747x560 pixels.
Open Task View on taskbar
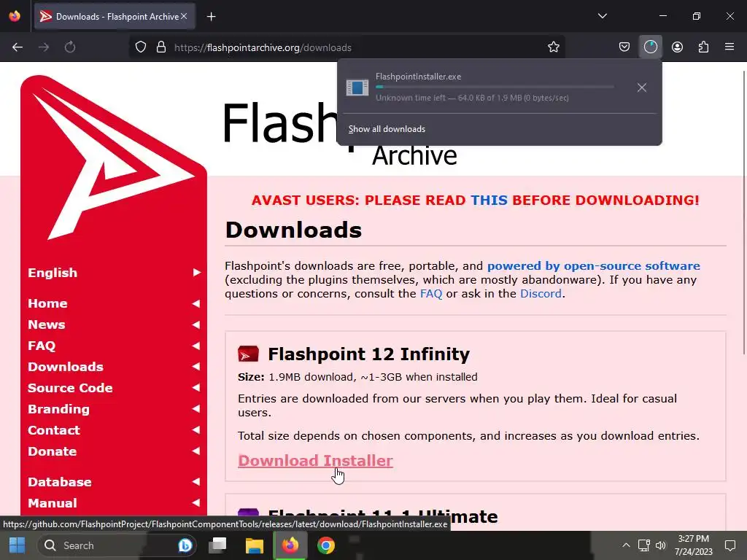tap(218, 545)
